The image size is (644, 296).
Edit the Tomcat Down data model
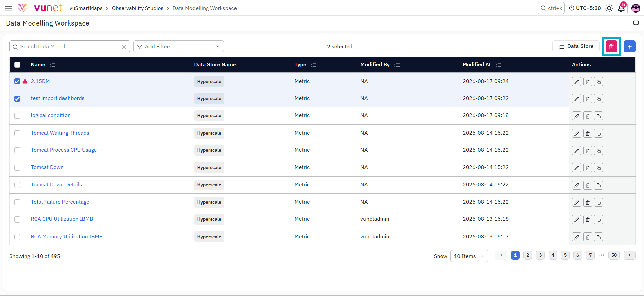pyautogui.click(x=576, y=168)
